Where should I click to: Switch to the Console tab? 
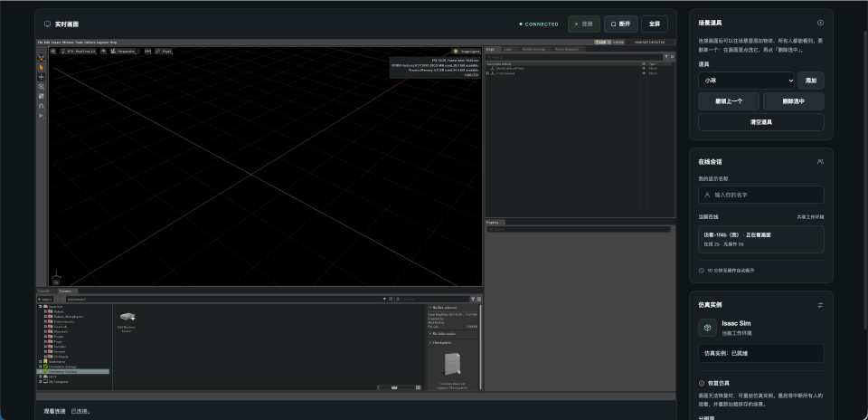tap(43, 291)
